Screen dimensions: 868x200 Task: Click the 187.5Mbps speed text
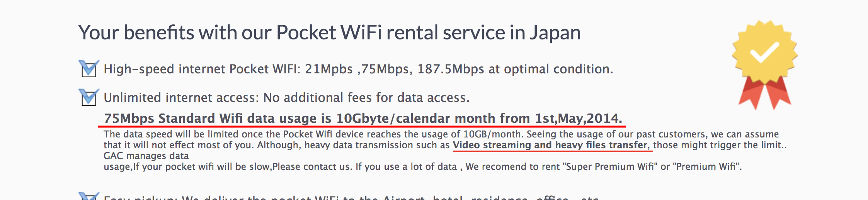pyautogui.click(x=451, y=69)
